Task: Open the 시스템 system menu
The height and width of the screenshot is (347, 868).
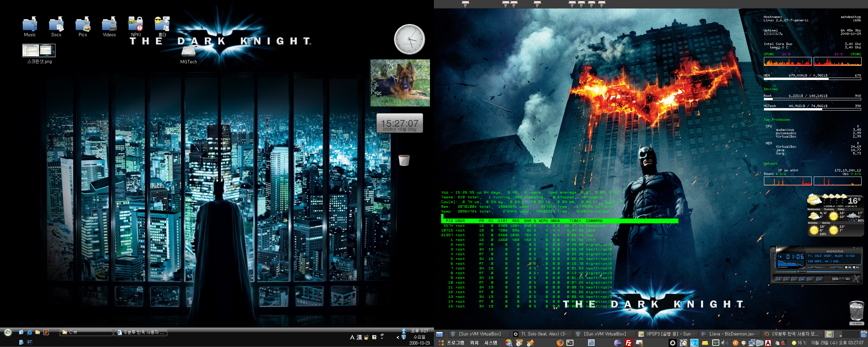Action: point(491,343)
